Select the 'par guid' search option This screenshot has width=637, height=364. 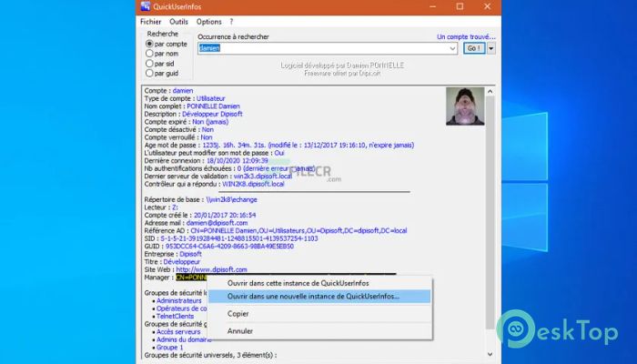162,74
